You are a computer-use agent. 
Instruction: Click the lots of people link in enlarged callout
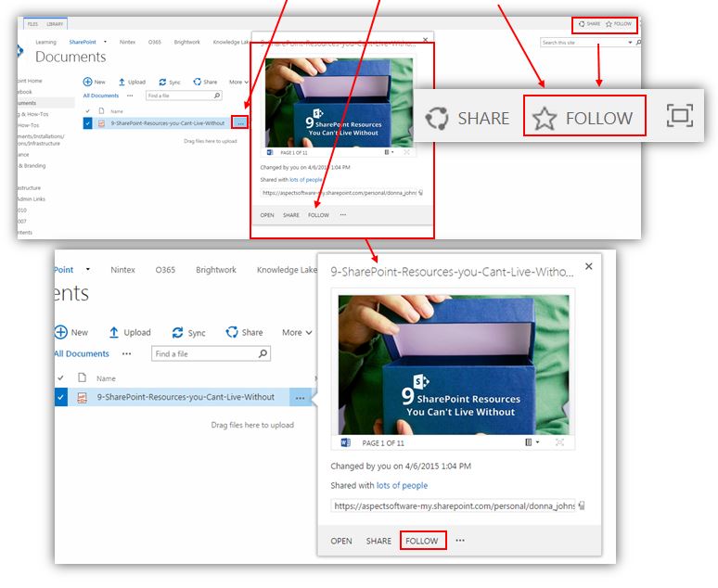pyautogui.click(x=402, y=485)
